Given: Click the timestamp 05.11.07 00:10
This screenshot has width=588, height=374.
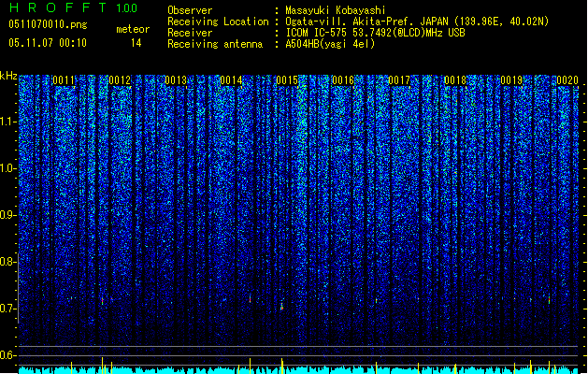Looking at the screenshot, I should click(48, 43).
